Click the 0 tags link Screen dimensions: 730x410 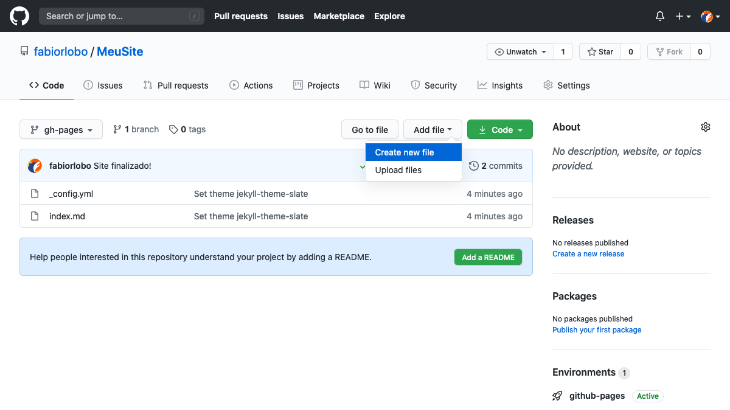187,129
